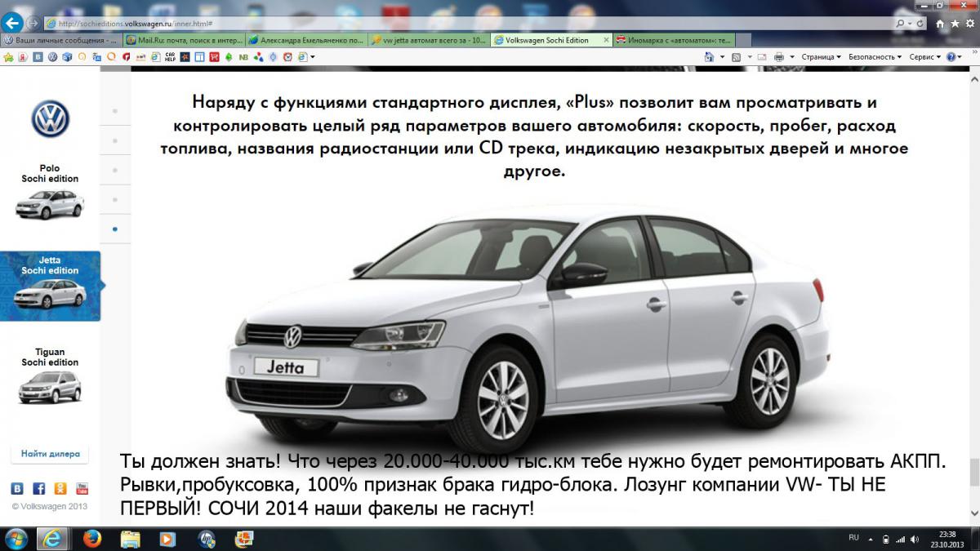980x551 pixels.
Task: Select the fourth page-section navigation dot
Action: 115,199
